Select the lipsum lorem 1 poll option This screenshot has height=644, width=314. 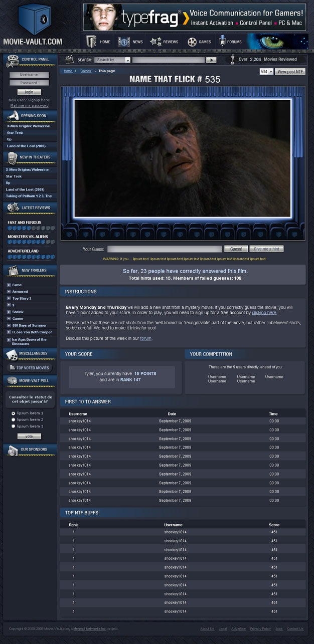click(14, 413)
